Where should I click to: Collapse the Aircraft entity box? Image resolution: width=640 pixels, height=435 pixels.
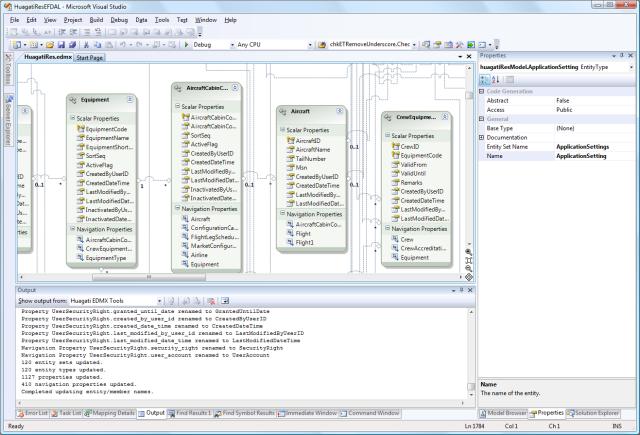[340, 111]
